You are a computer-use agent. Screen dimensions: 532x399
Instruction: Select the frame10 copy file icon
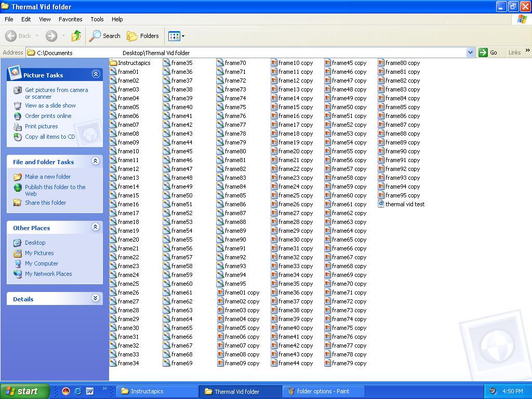pos(274,63)
